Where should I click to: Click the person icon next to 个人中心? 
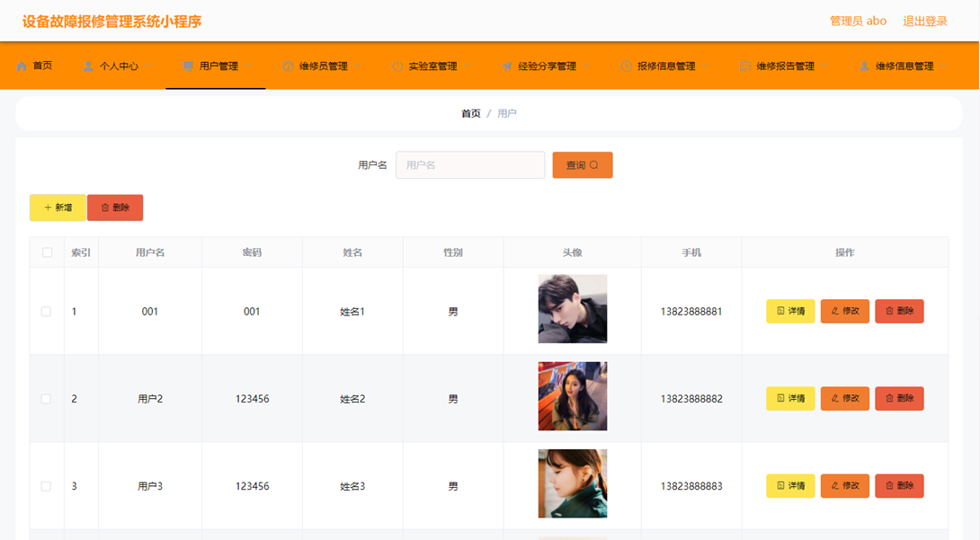pos(88,66)
